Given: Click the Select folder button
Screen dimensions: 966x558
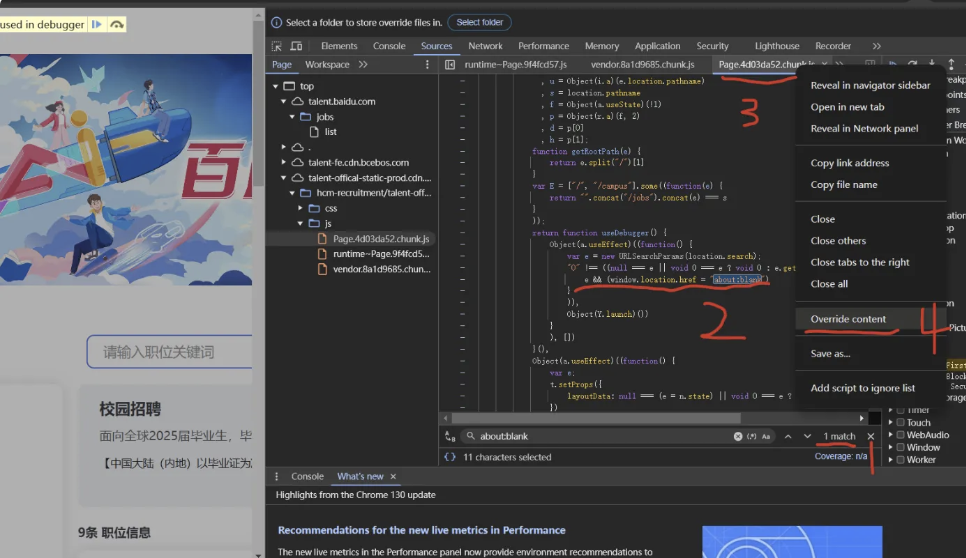Looking at the screenshot, I should click(x=480, y=22).
